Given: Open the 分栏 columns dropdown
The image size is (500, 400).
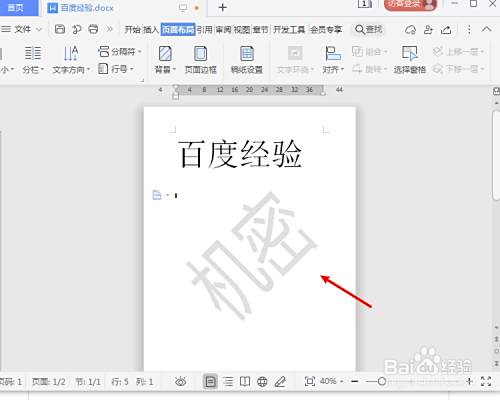Looking at the screenshot, I should (x=33, y=60).
